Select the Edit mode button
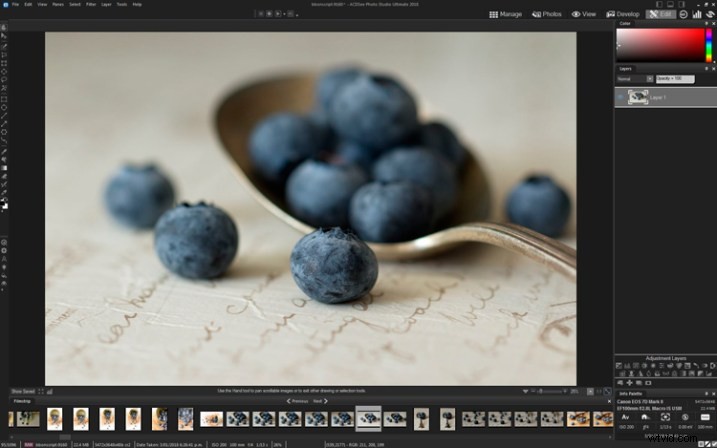Image resolution: width=717 pixels, height=448 pixels. (660, 14)
